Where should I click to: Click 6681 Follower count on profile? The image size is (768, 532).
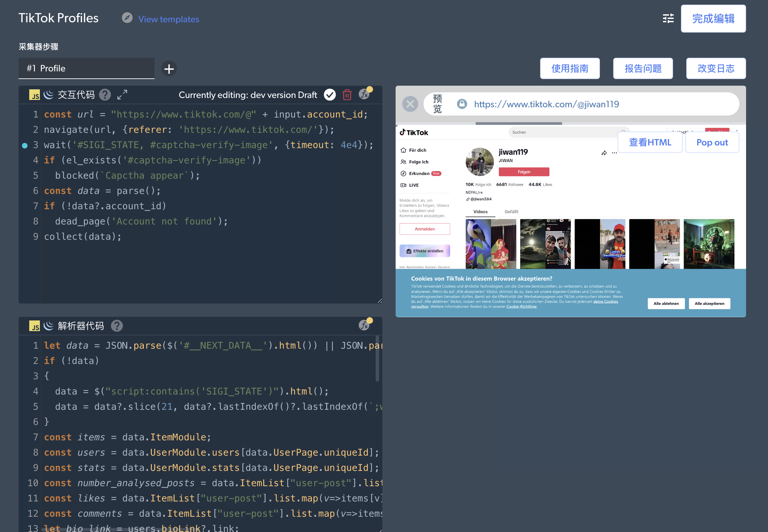pyautogui.click(x=509, y=185)
